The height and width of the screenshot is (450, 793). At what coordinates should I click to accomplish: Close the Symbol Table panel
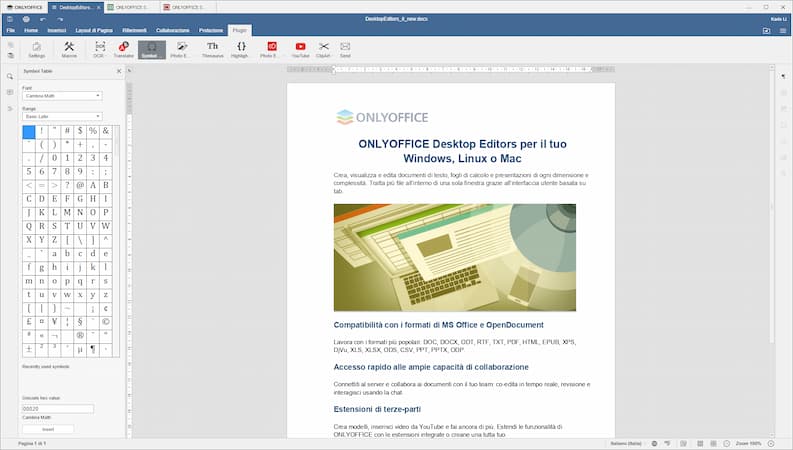119,71
